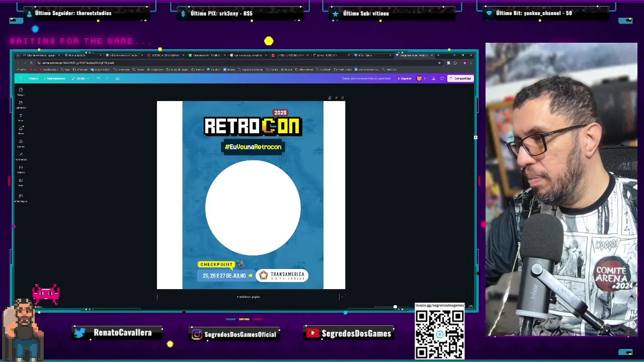644x362 pixels.
Task: Open Canva hamburger main menu
Action: pyautogui.click(x=21, y=78)
